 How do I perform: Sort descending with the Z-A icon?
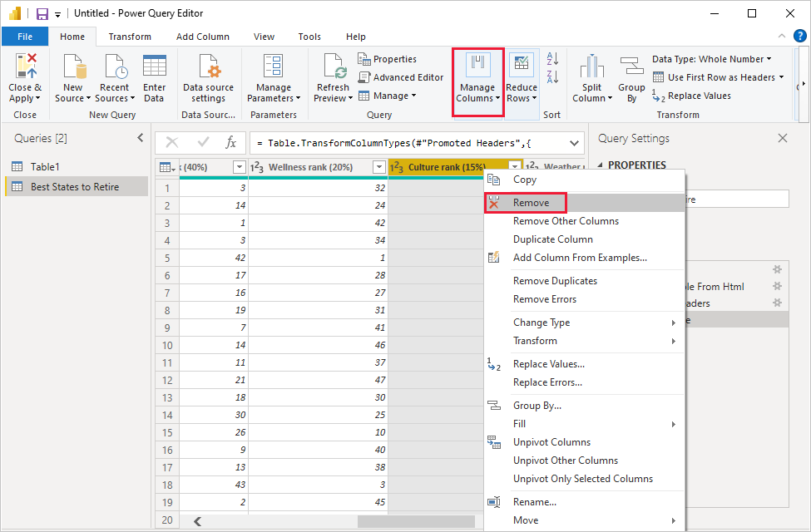point(552,77)
